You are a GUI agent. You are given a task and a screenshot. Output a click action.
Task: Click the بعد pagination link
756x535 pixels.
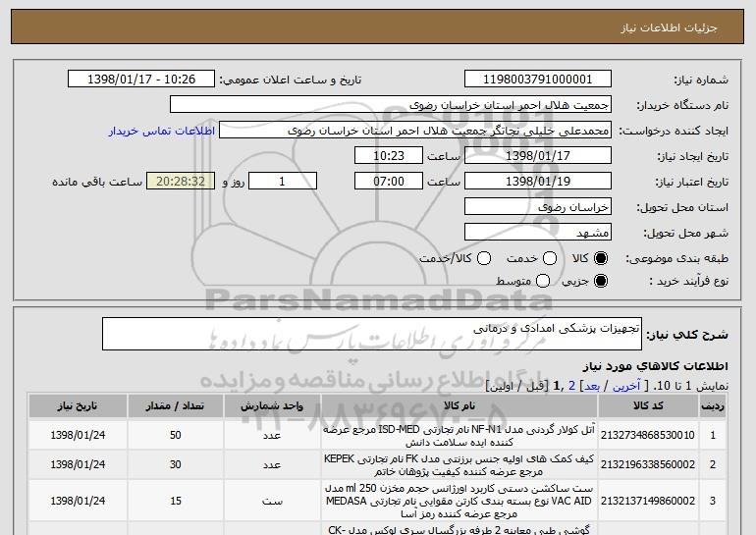[x=592, y=386]
